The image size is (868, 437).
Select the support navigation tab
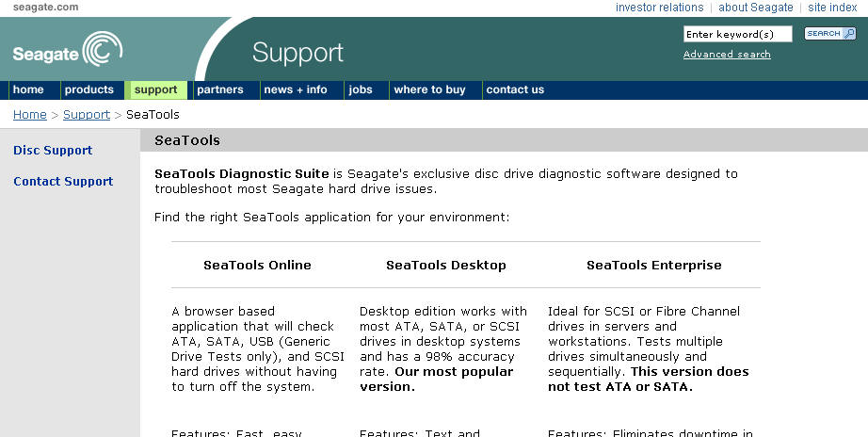[x=155, y=89]
